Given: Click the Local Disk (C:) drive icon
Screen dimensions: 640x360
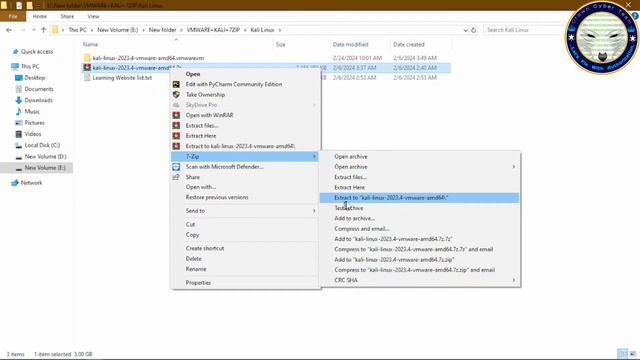Looking at the screenshot, I should click(19, 145).
